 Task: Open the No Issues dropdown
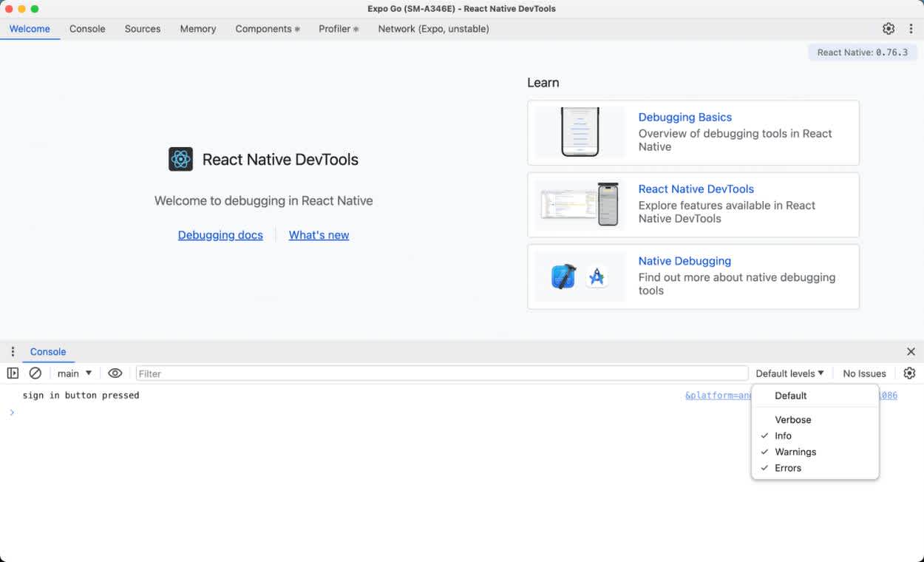click(863, 373)
